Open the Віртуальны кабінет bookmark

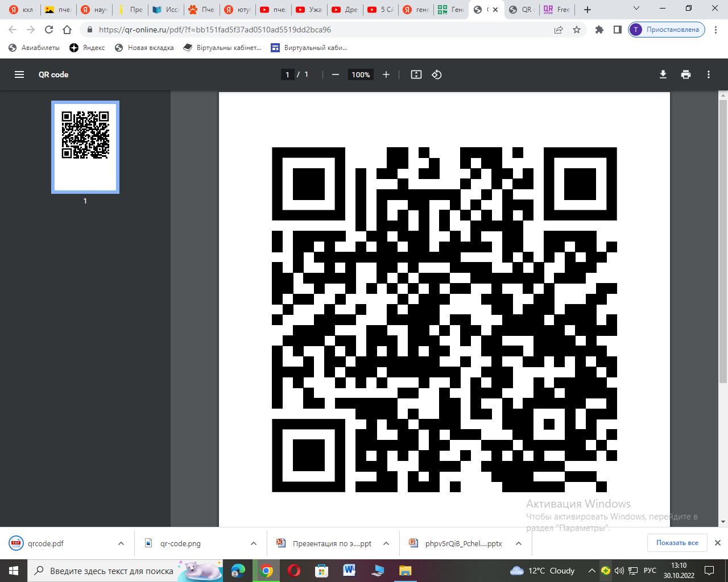click(222, 48)
